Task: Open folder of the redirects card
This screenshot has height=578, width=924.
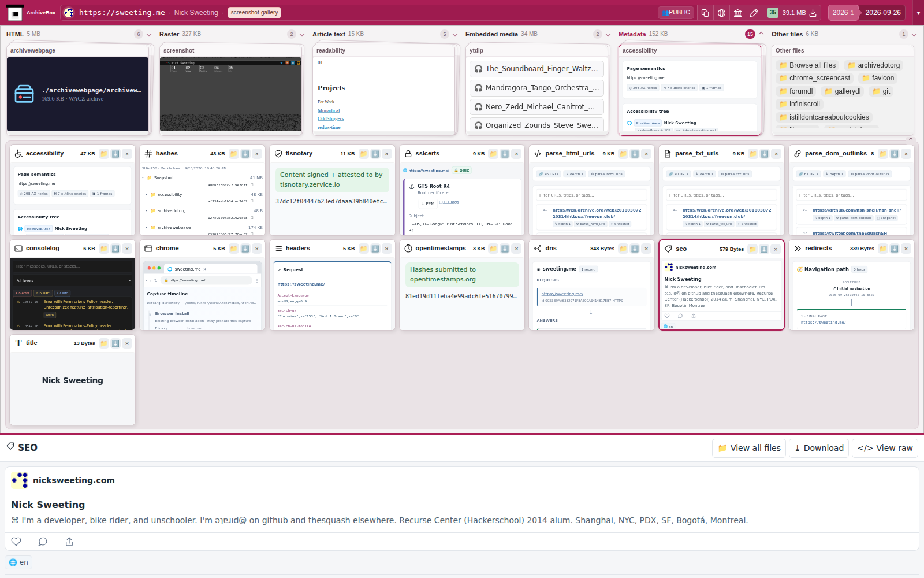Action: [883, 249]
